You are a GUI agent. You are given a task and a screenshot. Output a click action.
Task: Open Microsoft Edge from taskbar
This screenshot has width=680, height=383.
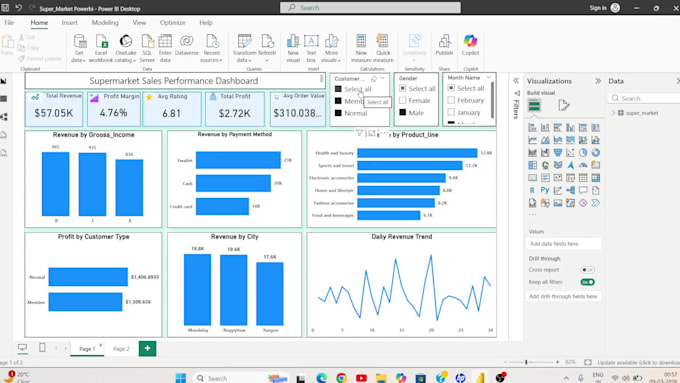(321, 378)
